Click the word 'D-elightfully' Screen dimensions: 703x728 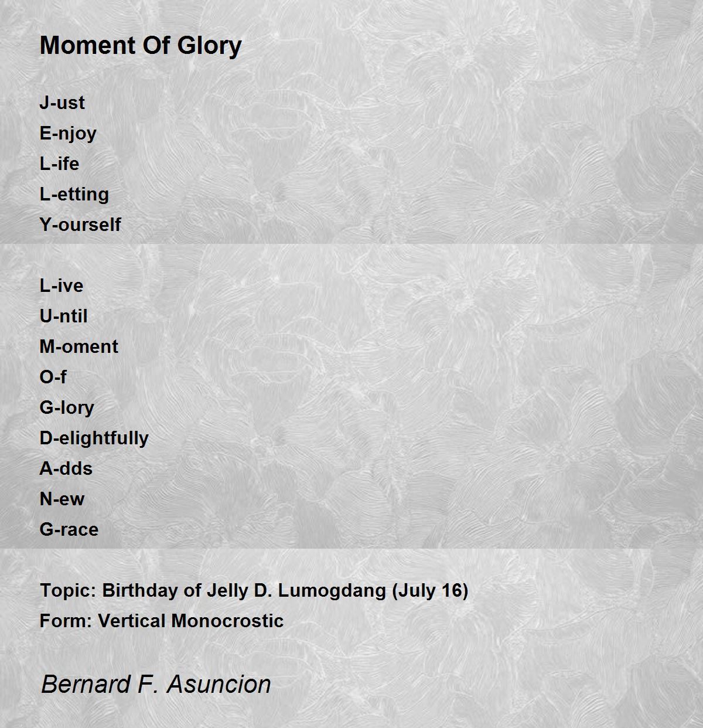click(94, 438)
